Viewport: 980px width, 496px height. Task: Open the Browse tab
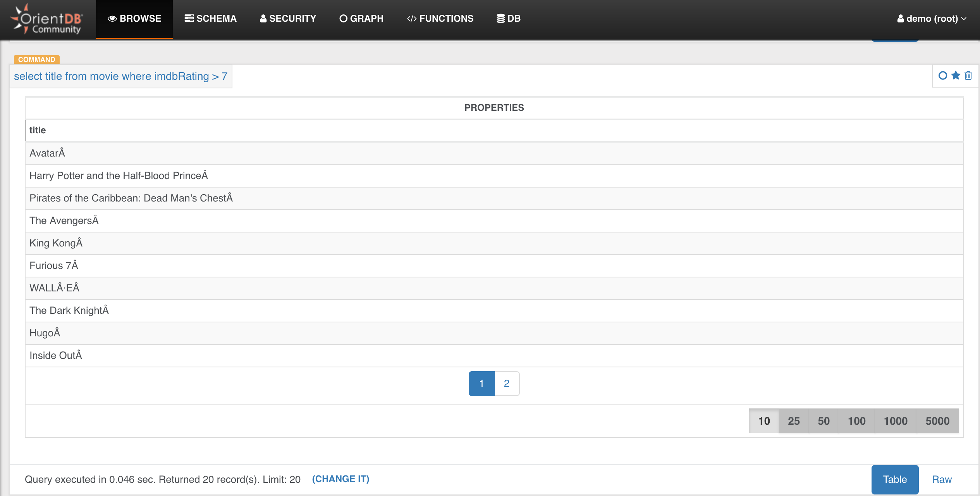(134, 19)
